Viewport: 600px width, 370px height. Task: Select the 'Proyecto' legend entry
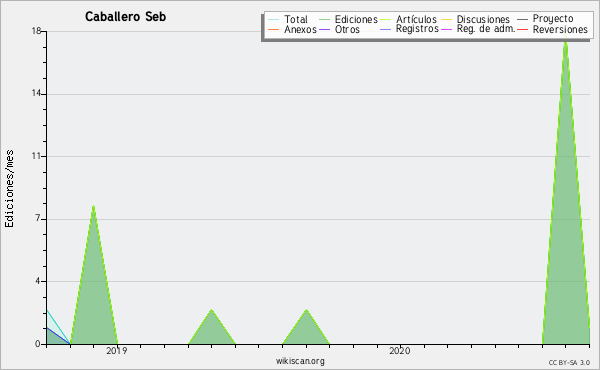click(553, 19)
